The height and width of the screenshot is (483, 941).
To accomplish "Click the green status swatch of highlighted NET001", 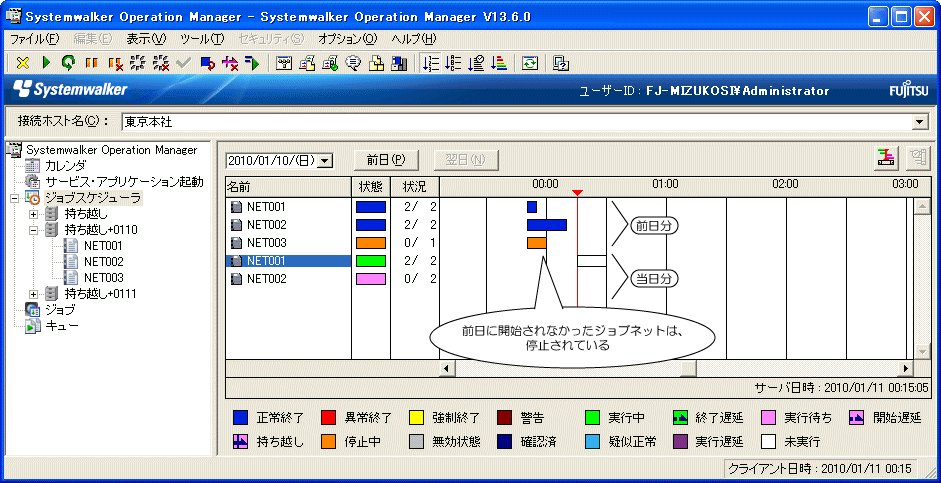I will [x=371, y=261].
